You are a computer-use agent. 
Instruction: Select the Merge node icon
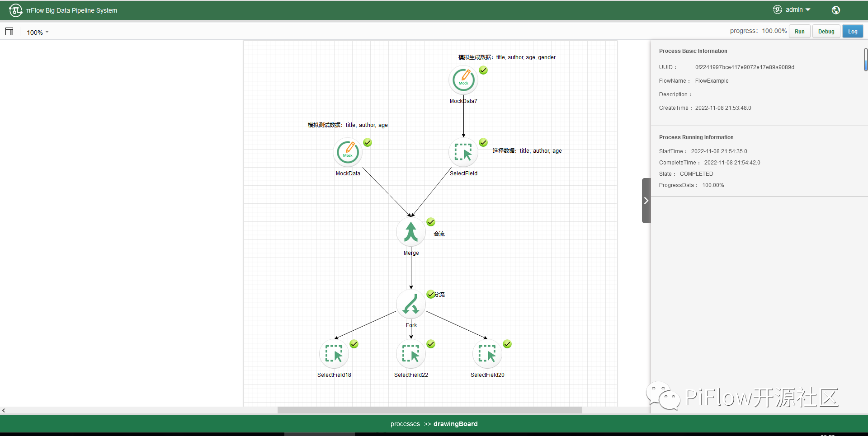coord(411,232)
